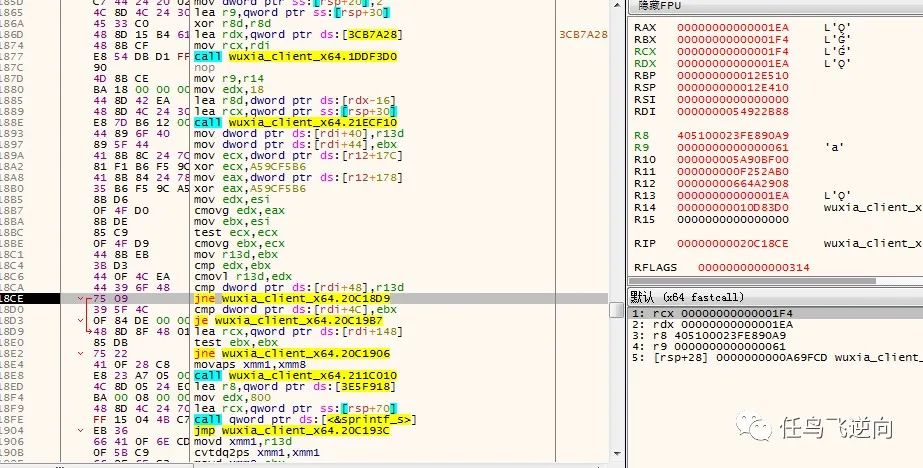Screen dimensions: 923x468
Task: Select RBP value 000000000012E510
Action: [733, 75]
